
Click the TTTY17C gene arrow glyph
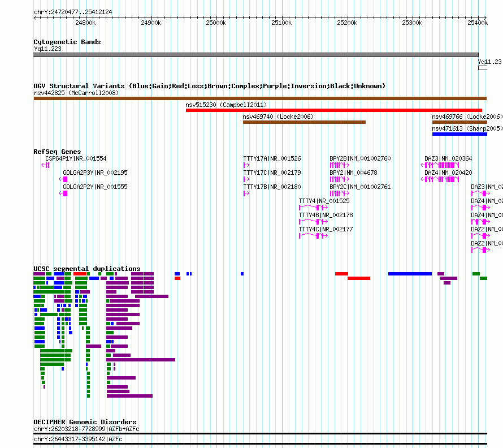(246, 179)
